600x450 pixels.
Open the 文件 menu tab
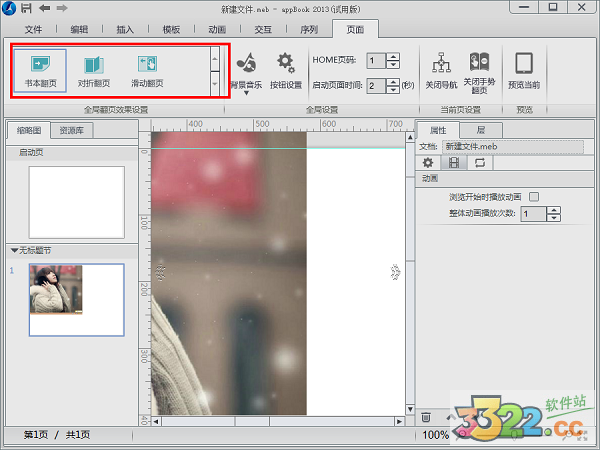34,29
